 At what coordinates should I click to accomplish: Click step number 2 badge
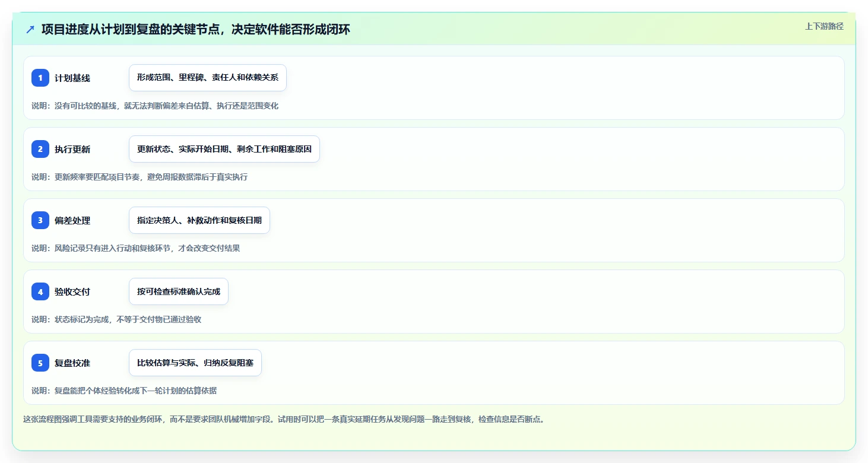(x=40, y=149)
